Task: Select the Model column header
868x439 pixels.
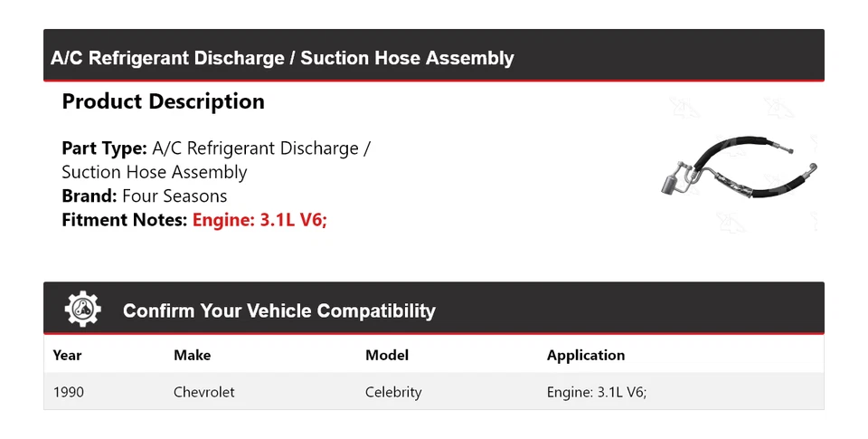Action: click(386, 355)
